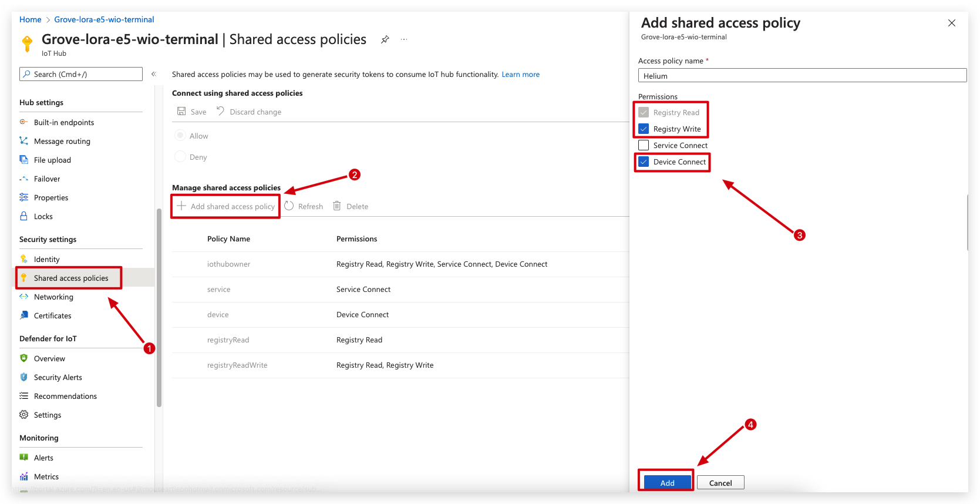980x504 pixels.
Task: Click the Refresh label in the policies toolbar
Action: click(x=311, y=206)
